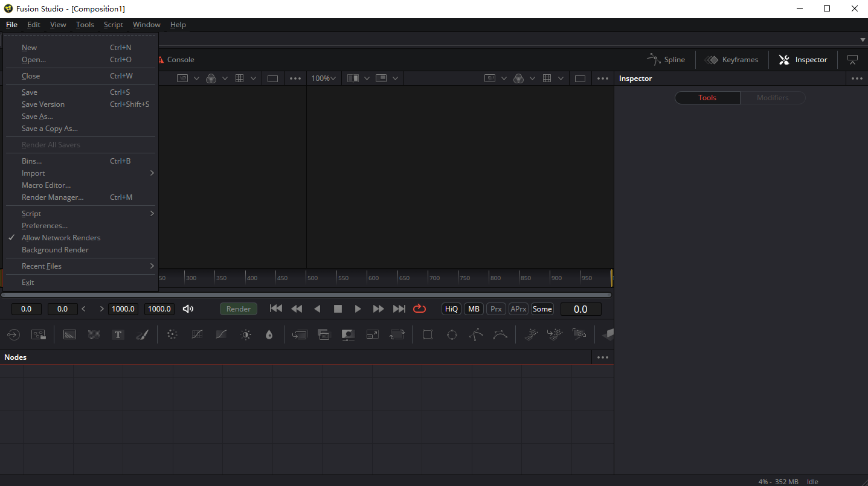
Task: Add a Background node from the toolbar
Action: click(69, 334)
